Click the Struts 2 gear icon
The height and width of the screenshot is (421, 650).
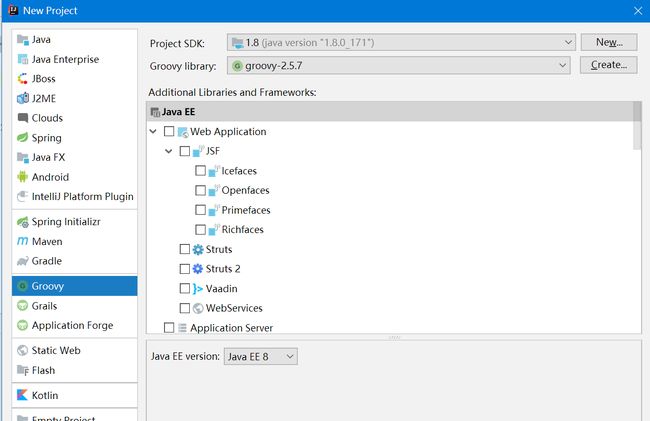(198, 269)
